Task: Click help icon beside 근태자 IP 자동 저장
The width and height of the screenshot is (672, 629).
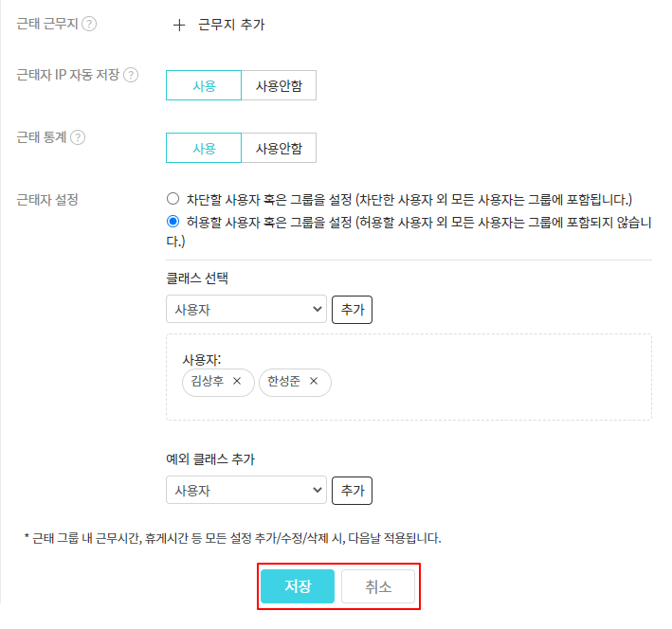Action: point(131,75)
